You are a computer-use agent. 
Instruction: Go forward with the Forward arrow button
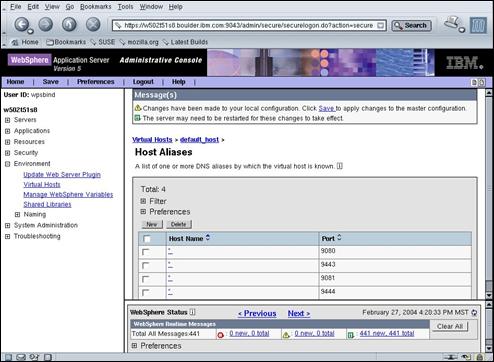click(x=46, y=24)
